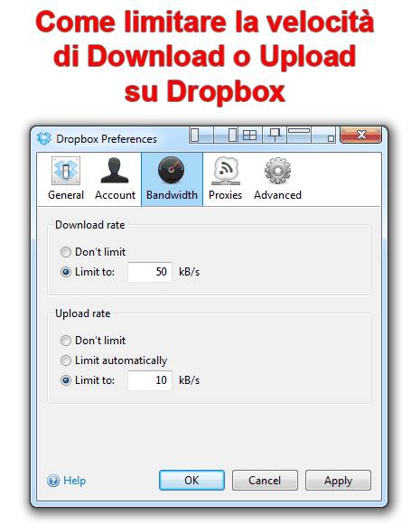420x524 pixels.
Task: Click the Dropbox logo in title bar
Action: pyautogui.click(x=44, y=138)
